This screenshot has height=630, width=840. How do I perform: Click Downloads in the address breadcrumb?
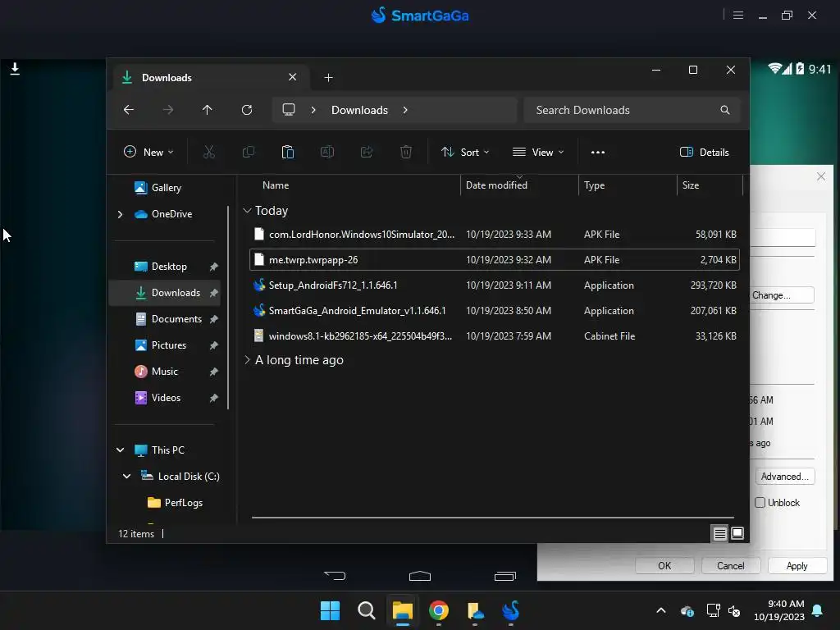tap(359, 110)
